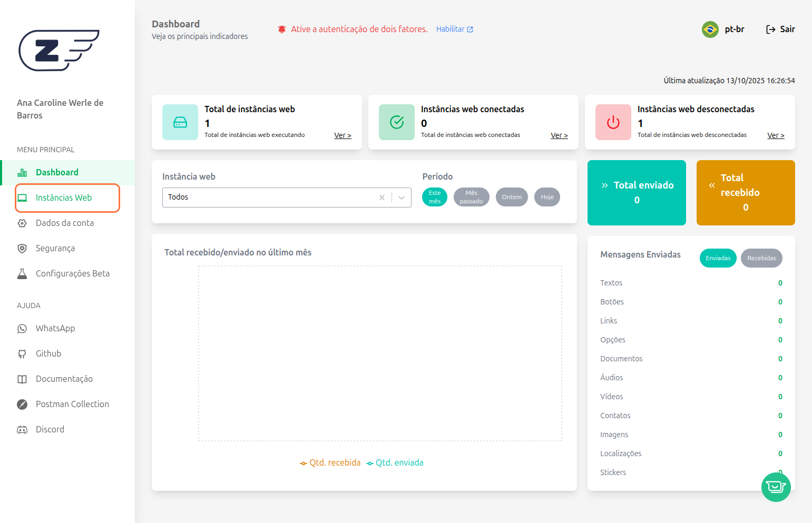Viewport: 812px width, 523px height.
Task: Select the 'Este mês' period filter
Action: 434,197
